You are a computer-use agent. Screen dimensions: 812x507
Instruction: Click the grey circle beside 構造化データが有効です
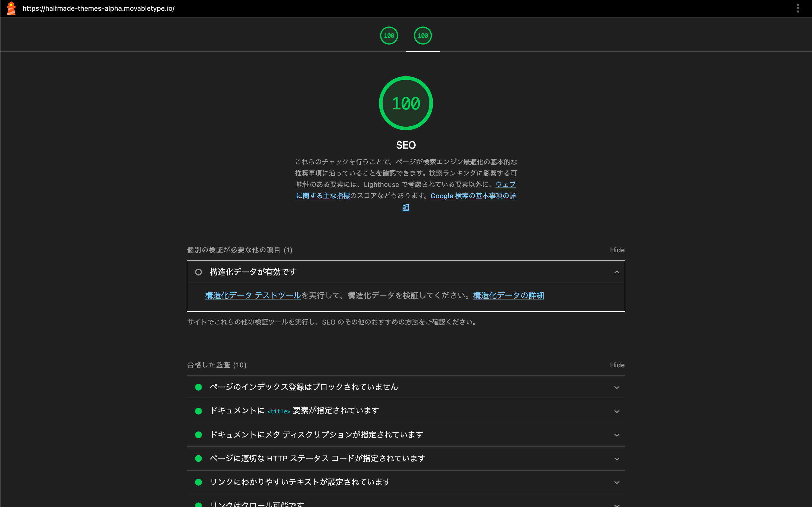[198, 272]
